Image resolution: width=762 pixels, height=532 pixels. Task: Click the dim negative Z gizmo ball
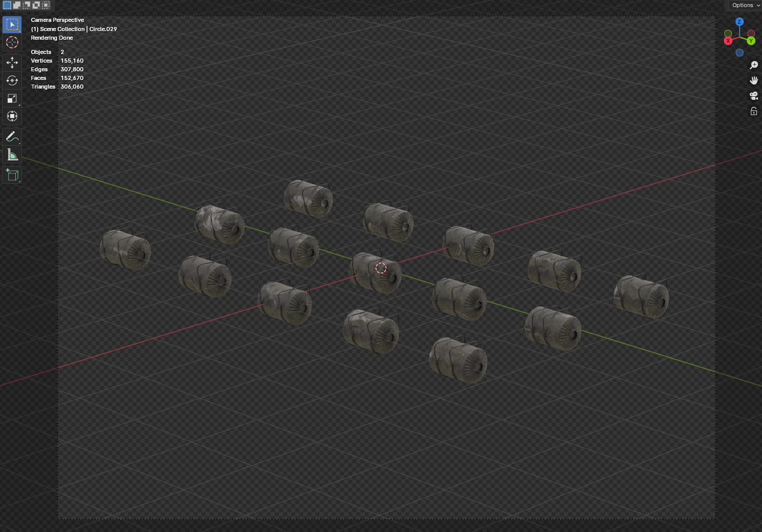click(740, 52)
